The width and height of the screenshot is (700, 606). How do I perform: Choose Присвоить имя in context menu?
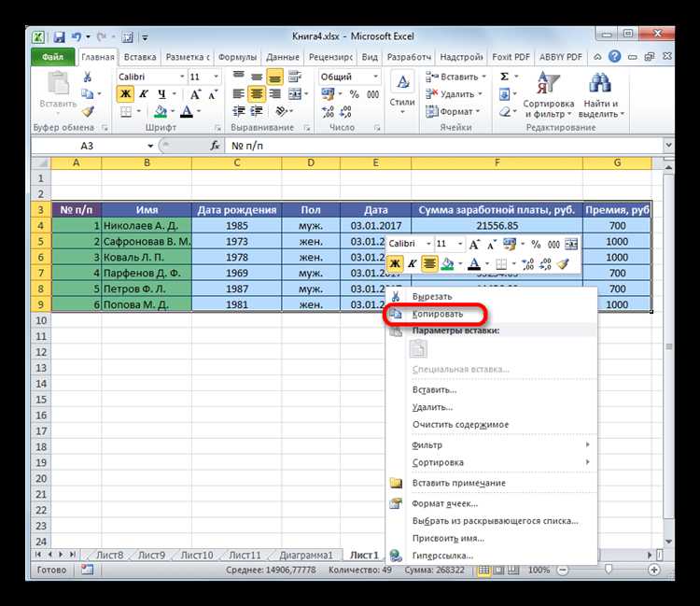(490, 538)
